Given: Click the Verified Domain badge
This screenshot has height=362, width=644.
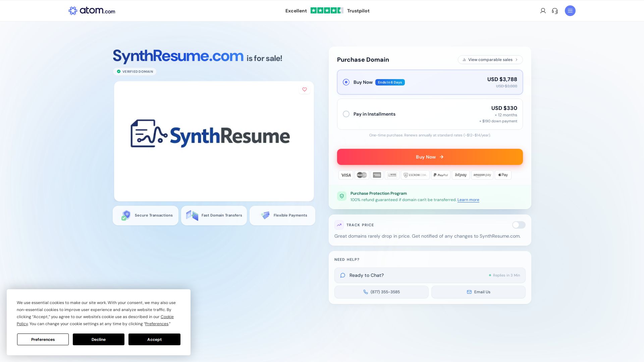Looking at the screenshot, I should 135,71.
